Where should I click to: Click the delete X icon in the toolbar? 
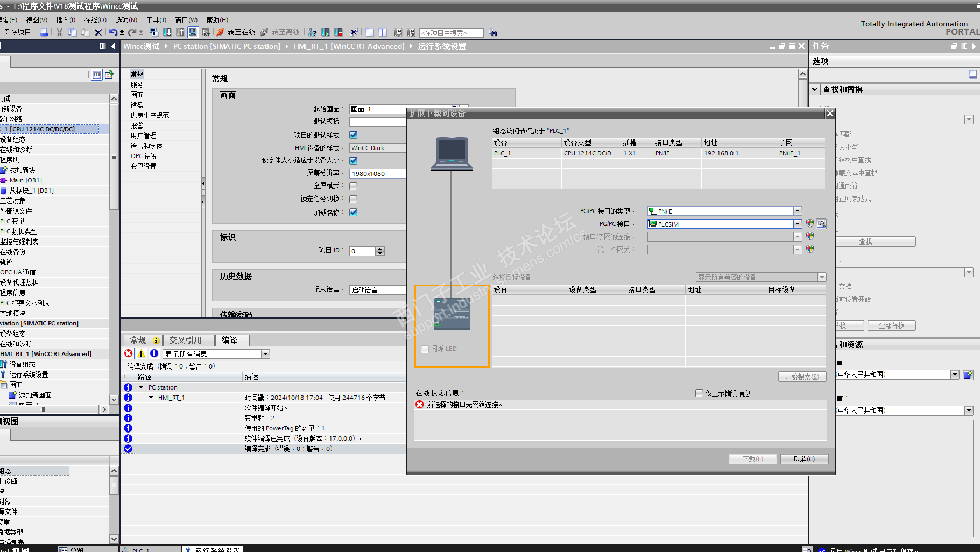[x=98, y=32]
